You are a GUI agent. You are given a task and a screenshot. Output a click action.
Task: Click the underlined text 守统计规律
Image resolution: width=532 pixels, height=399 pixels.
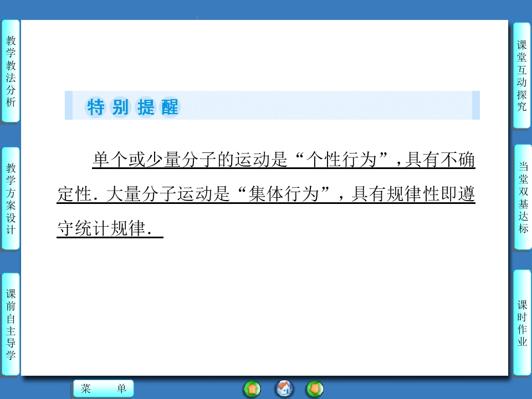pyautogui.click(x=101, y=228)
